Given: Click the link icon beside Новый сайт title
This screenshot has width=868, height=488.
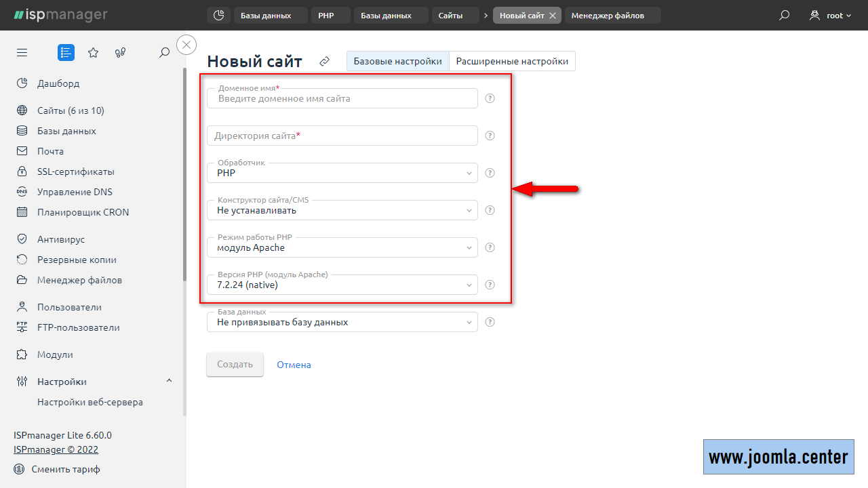Looking at the screenshot, I should click(x=325, y=62).
